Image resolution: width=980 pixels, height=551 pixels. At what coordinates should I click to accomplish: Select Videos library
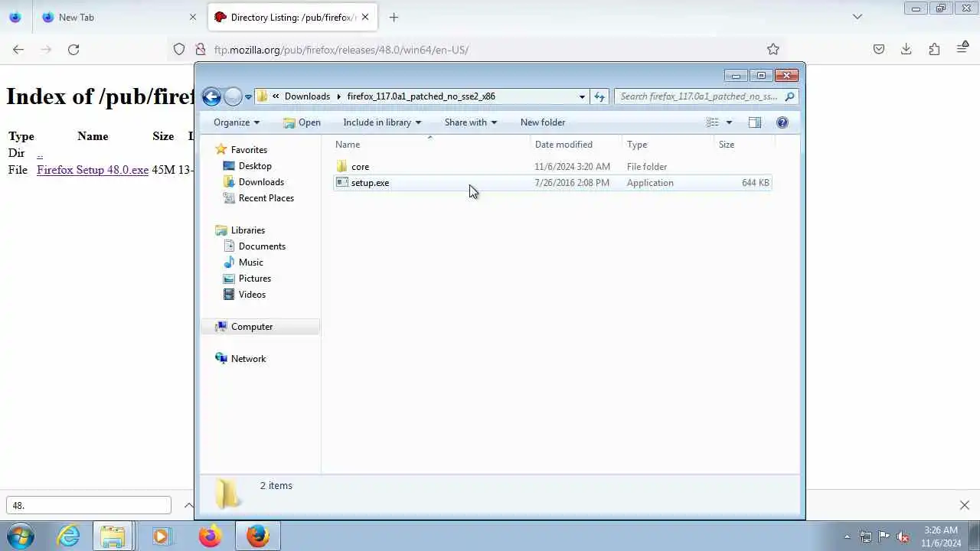coord(252,295)
